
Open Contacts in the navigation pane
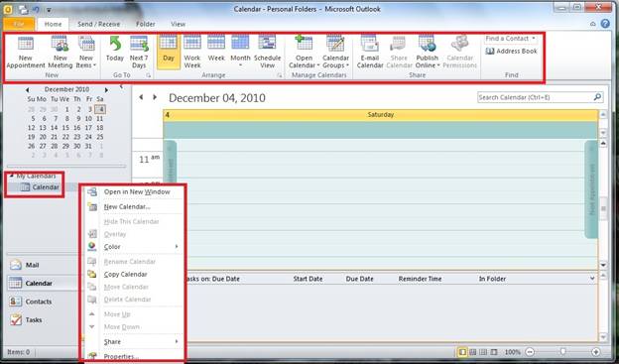tap(43, 302)
